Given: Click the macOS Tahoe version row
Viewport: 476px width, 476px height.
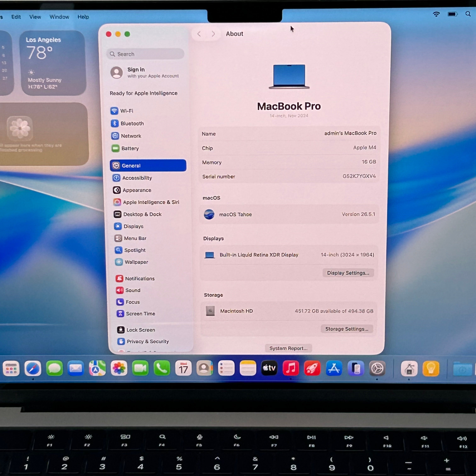Looking at the screenshot, I should click(289, 214).
